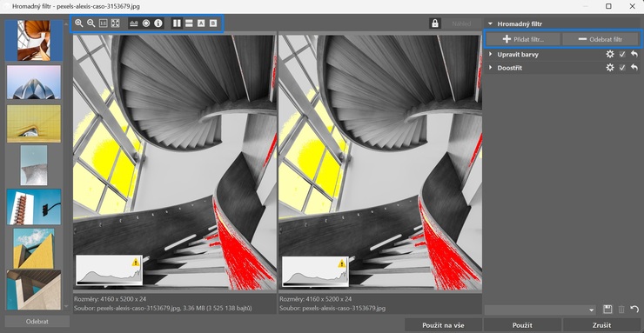Zoom in with the magnifier plus icon
644x333 pixels.
tap(79, 23)
